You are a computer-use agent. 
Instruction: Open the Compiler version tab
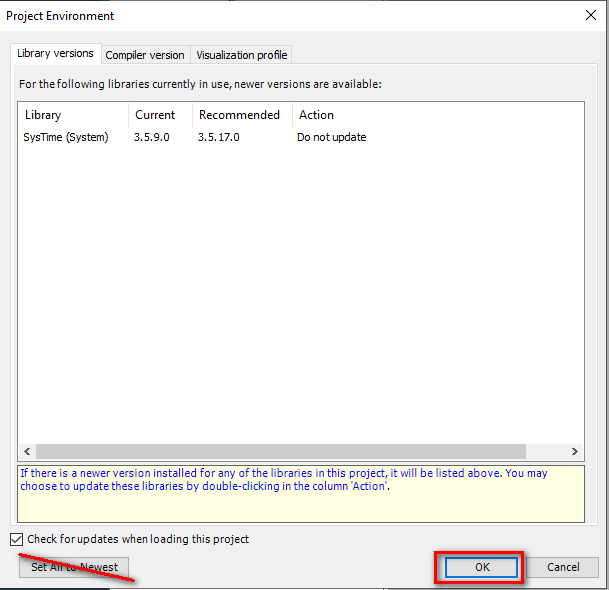click(x=145, y=55)
